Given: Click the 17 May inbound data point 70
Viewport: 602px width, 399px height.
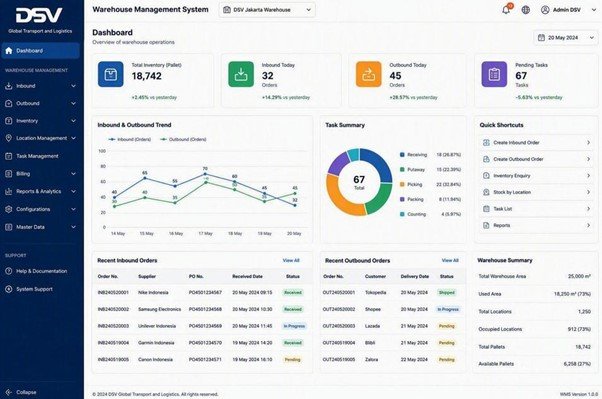Looking at the screenshot, I should pos(205,174).
